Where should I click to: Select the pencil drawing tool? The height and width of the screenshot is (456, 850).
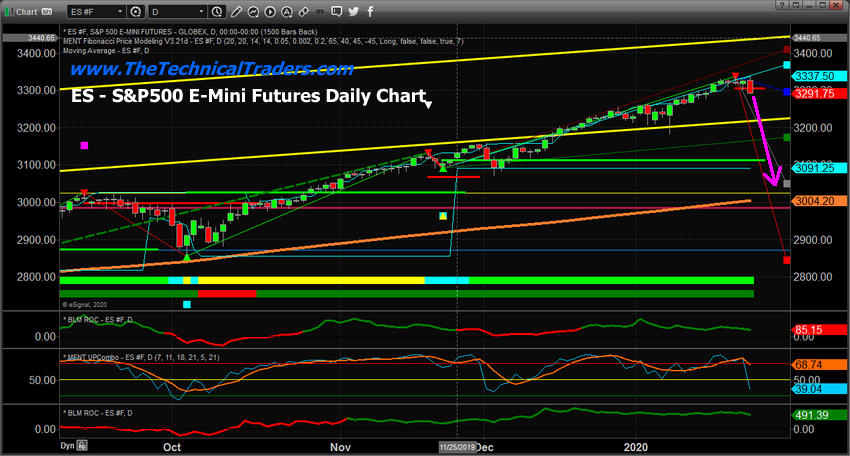point(236,11)
